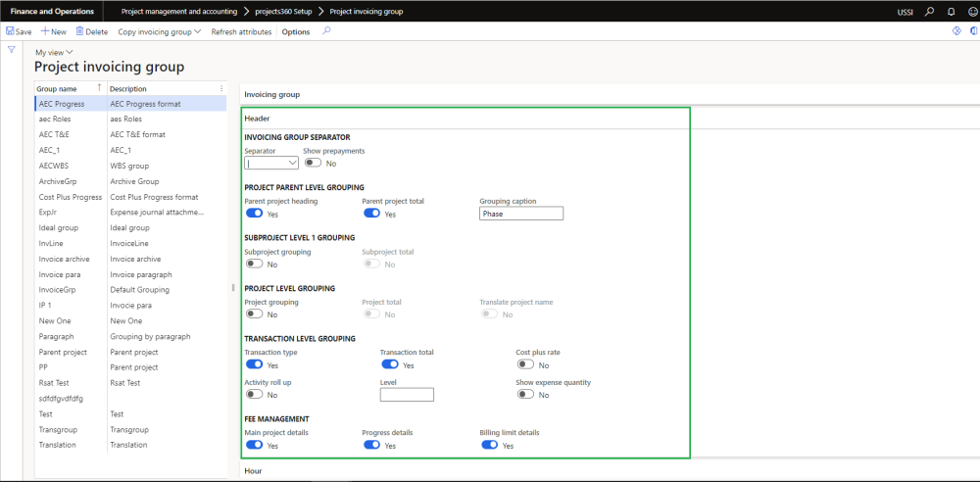The width and height of the screenshot is (980, 482).
Task: Toggle Project grouping switch
Action: [255, 313]
